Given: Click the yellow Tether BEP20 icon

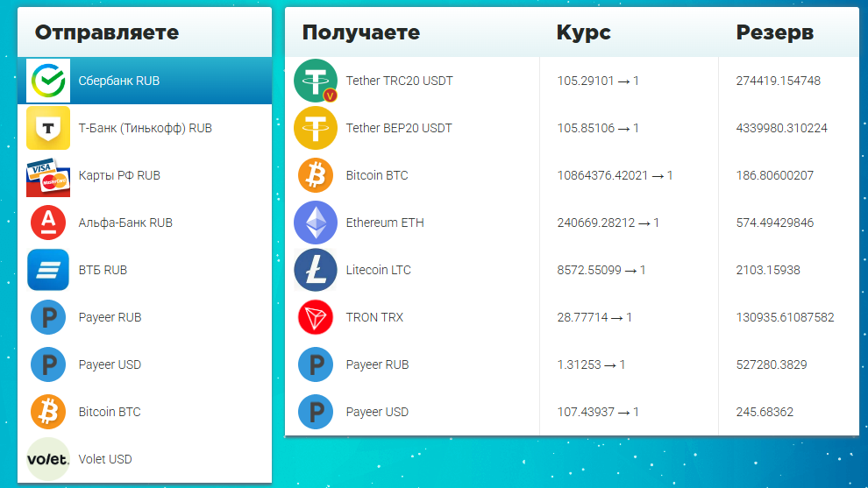Looking at the screenshot, I should click(316, 129).
